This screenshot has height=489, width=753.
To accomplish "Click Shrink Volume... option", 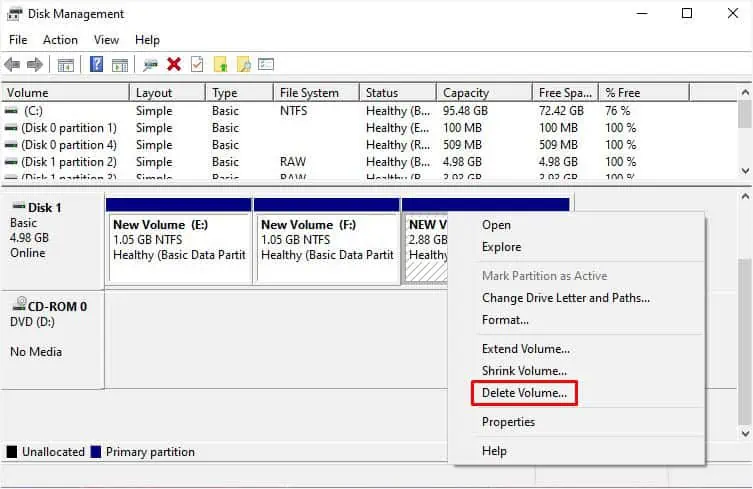I will tap(524, 371).
